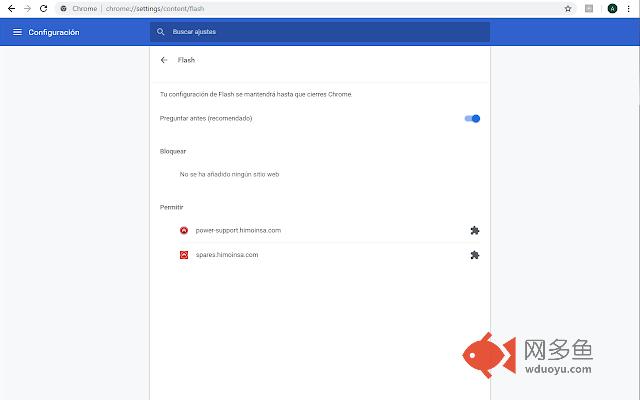Click the browser forward arrow
The width and height of the screenshot is (640, 400).
click(27, 9)
